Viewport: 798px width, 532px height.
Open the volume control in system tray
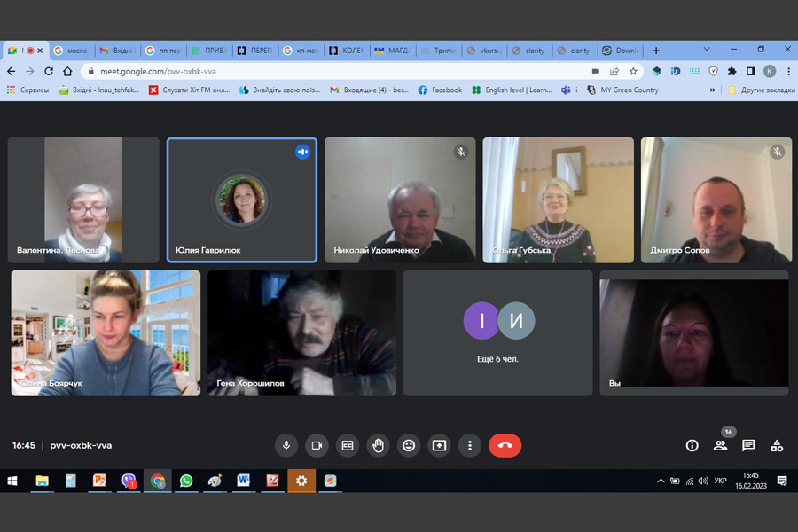point(703,481)
